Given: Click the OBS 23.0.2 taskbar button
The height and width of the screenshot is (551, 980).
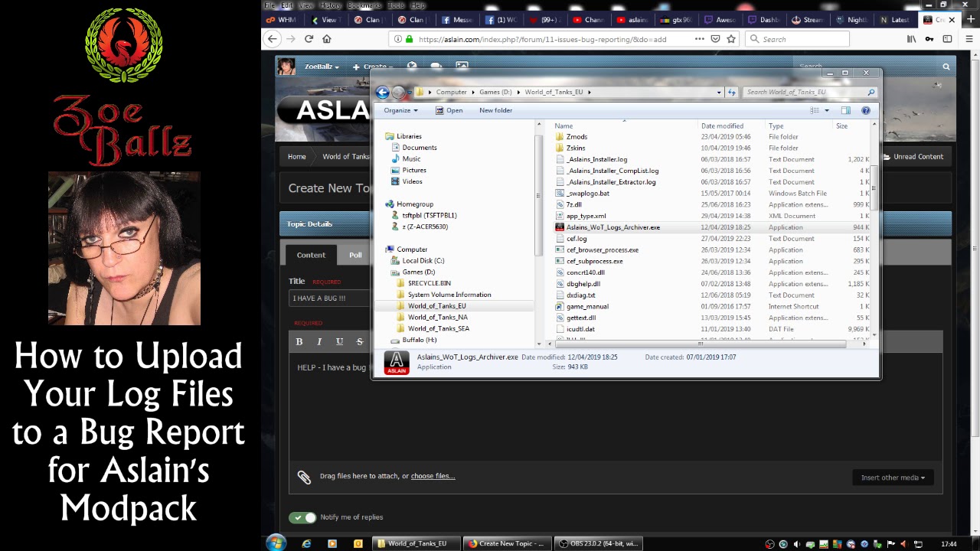Looking at the screenshot, I should click(x=598, y=543).
